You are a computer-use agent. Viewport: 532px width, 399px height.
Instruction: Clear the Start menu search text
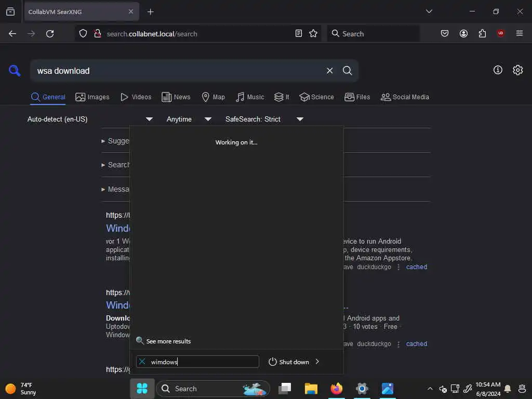(x=142, y=362)
